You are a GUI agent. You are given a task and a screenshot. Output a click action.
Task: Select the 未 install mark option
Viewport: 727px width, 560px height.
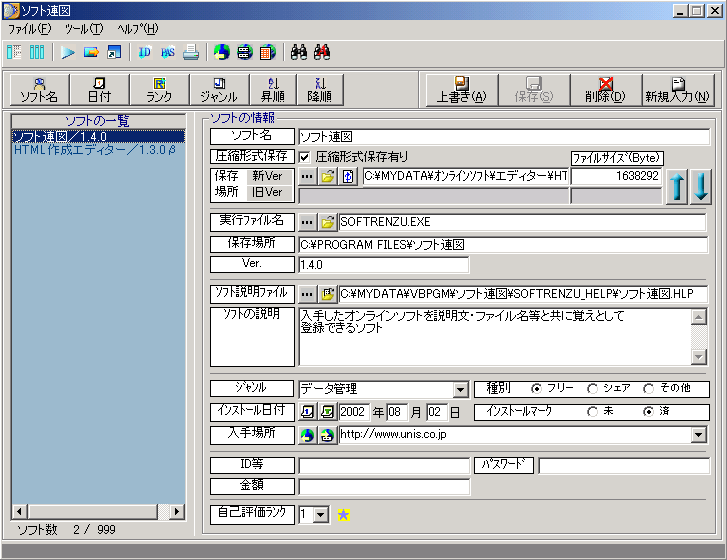(593, 412)
